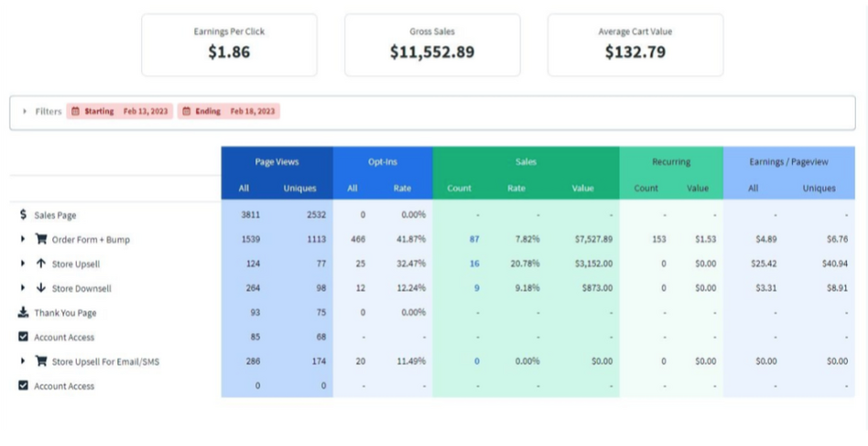Expand the Store Upsell row

click(23, 264)
